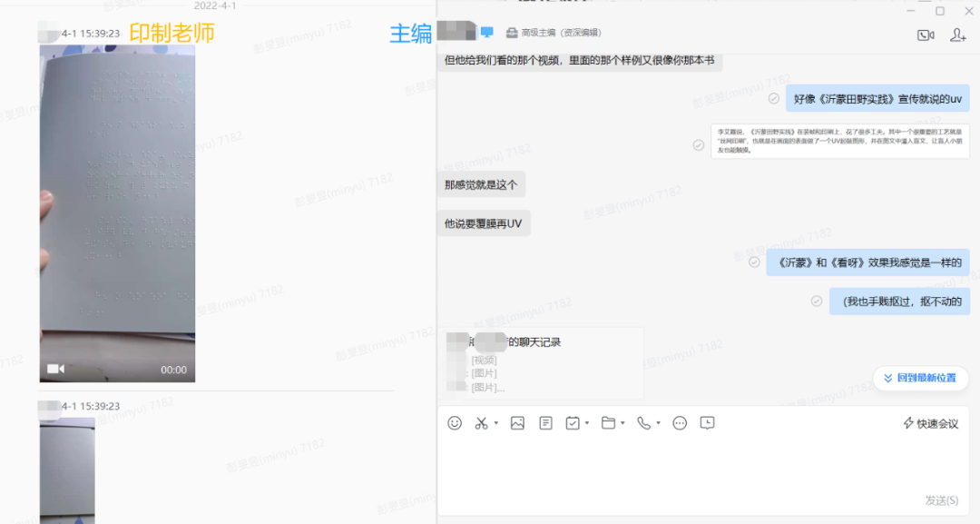Click the send file folder icon
The width and height of the screenshot is (980, 524).
(x=611, y=422)
